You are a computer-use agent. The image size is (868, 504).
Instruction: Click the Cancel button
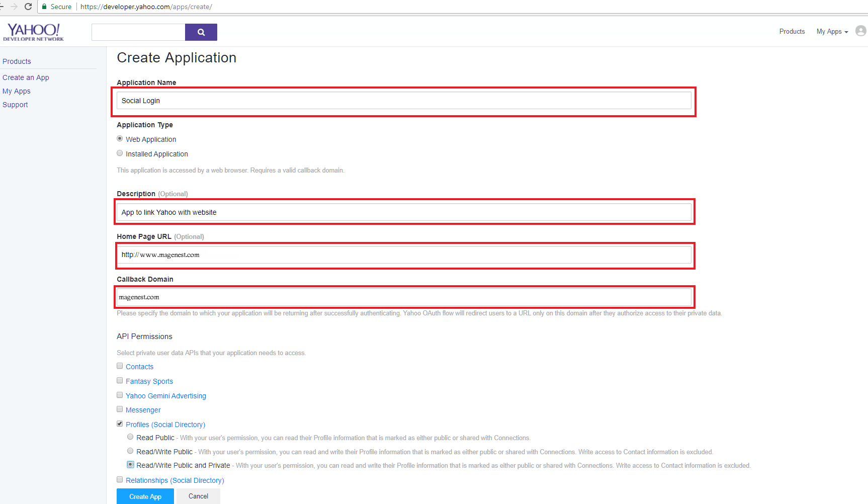tap(198, 496)
